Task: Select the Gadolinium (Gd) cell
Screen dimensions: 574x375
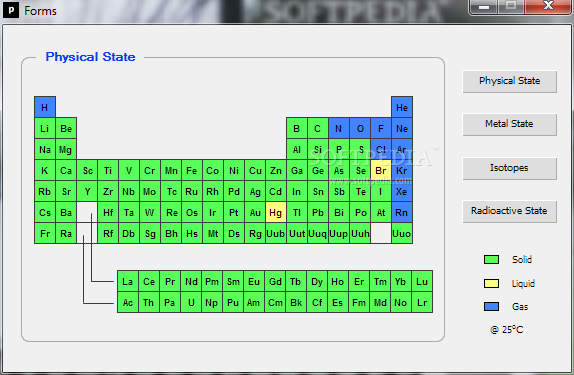Action: pyautogui.click(x=275, y=281)
